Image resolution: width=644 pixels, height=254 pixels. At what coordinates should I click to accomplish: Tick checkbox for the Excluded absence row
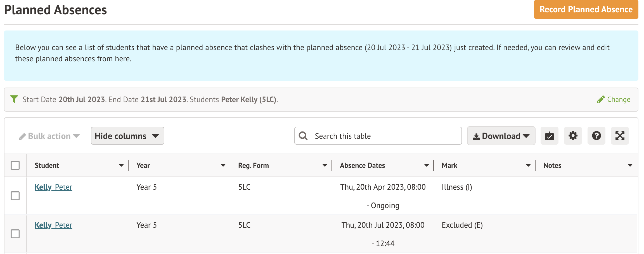tap(15, 234)
